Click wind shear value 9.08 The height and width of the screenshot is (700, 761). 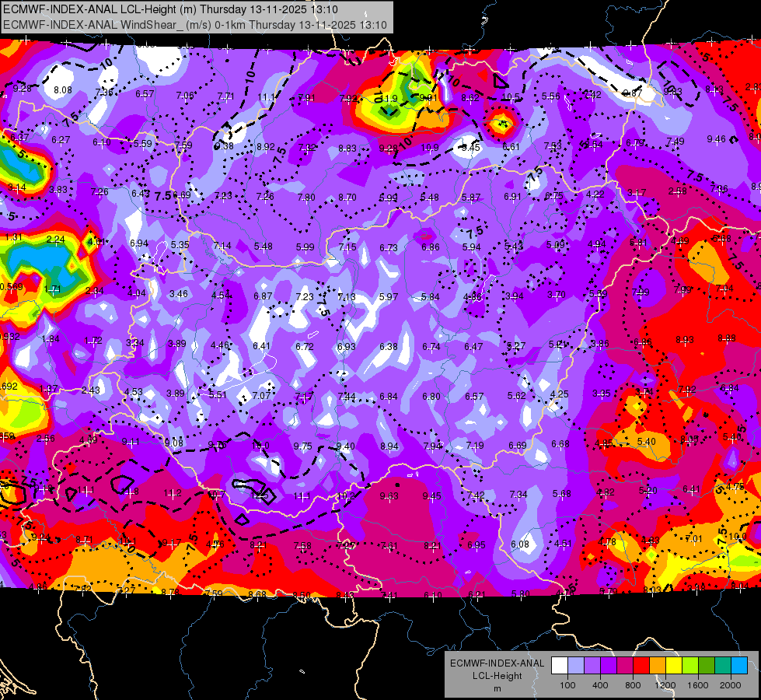174,443
